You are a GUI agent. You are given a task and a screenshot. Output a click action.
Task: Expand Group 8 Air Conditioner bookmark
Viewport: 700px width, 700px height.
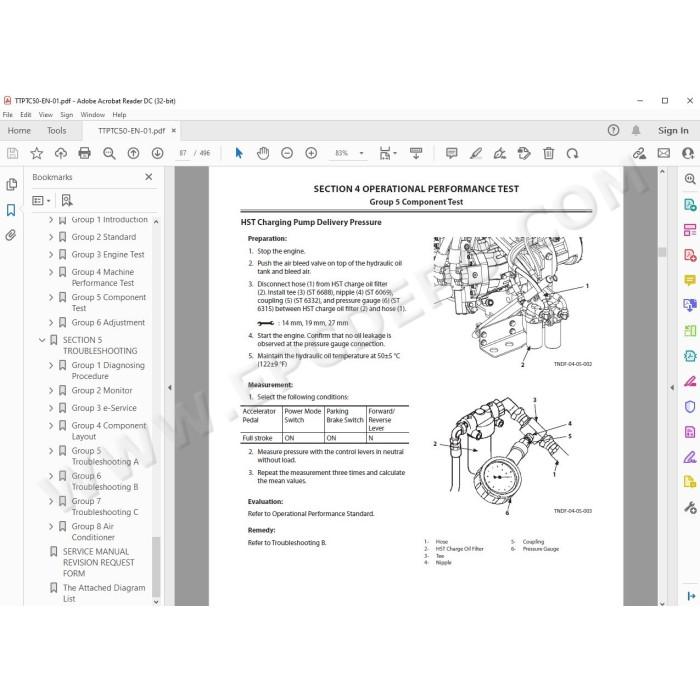point(51,526)
